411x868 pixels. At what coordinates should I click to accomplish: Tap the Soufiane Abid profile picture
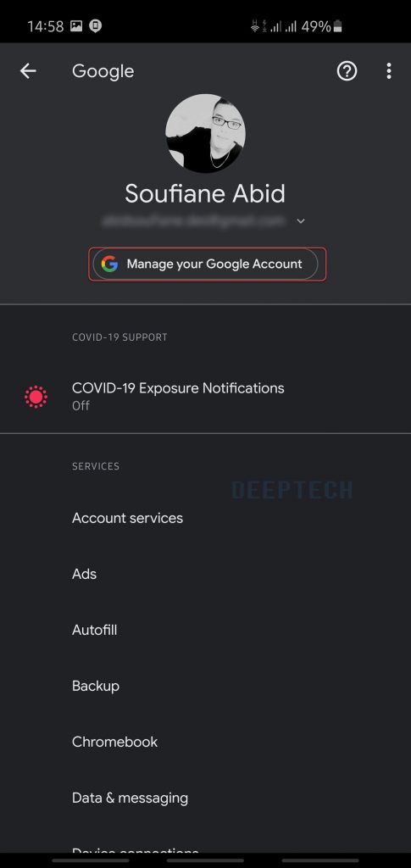coord(205,133)
